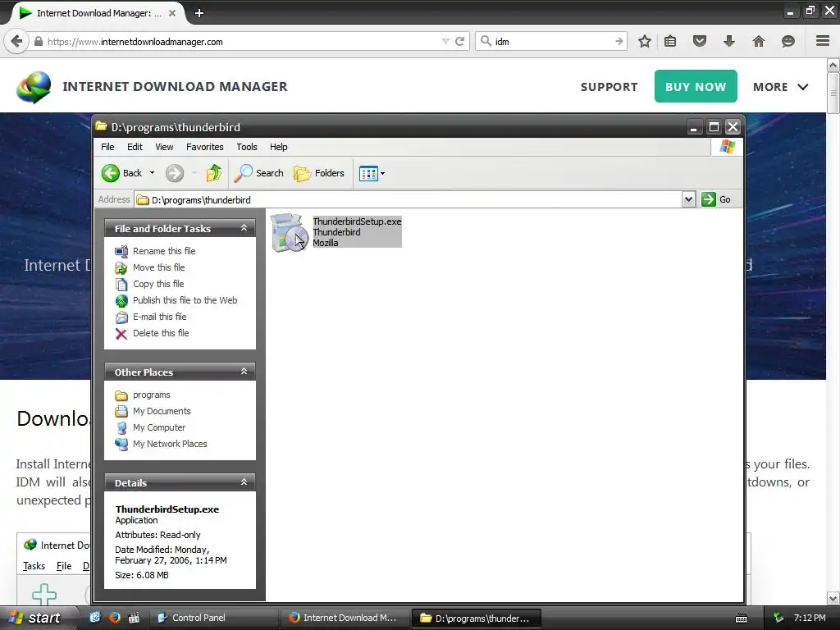Select the ThunderbirdSetup.exe installer icon

point(290,232)
